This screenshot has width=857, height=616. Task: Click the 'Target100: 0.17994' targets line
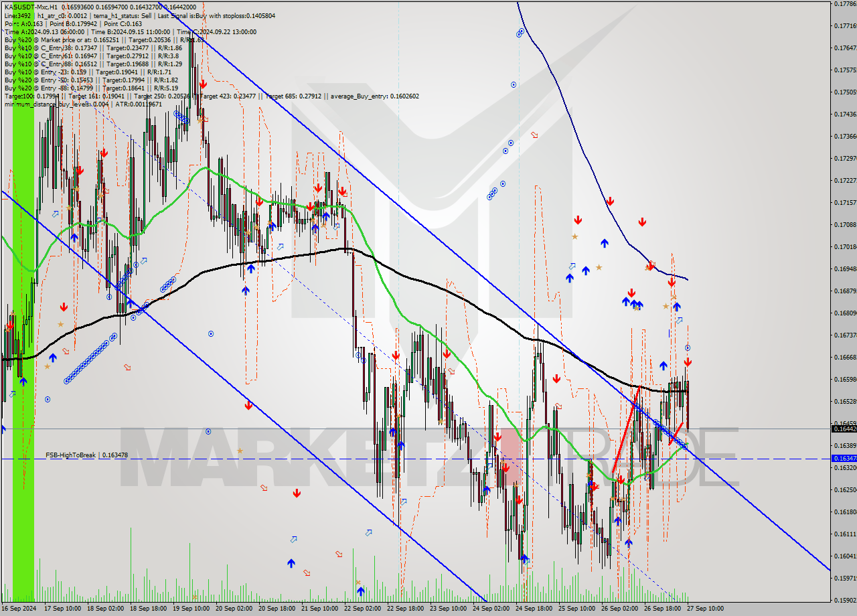(x=212, y=96)
